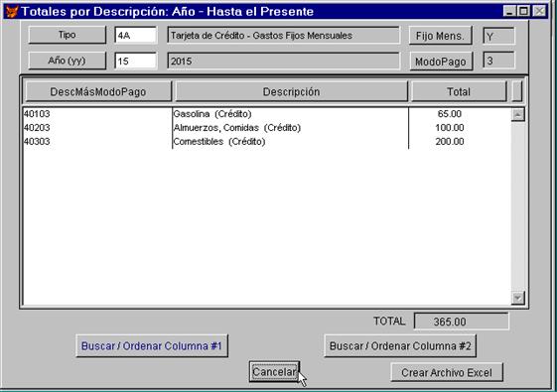
Task: Click the vertical scrollbar track of the list
Action: pyautogui.click(x=518, y=206)
